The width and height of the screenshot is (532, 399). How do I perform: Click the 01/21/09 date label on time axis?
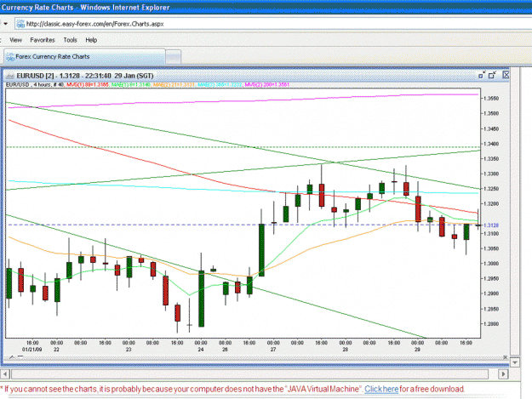click(x=31, y=349)
